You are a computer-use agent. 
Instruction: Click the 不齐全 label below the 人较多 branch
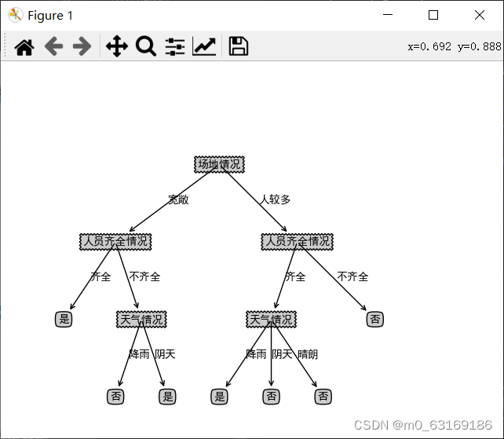(x=352, y=277)
